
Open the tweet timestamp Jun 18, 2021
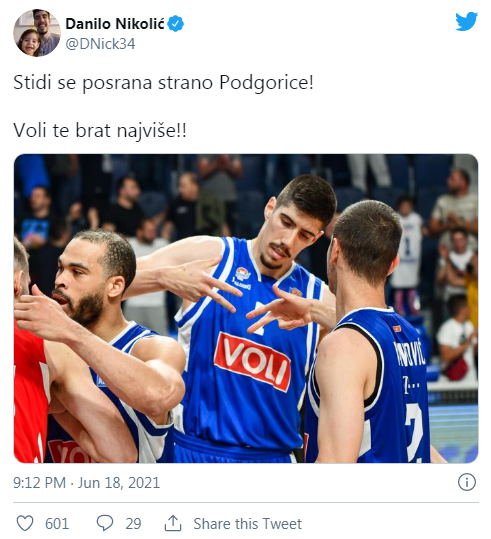(119, 483)
